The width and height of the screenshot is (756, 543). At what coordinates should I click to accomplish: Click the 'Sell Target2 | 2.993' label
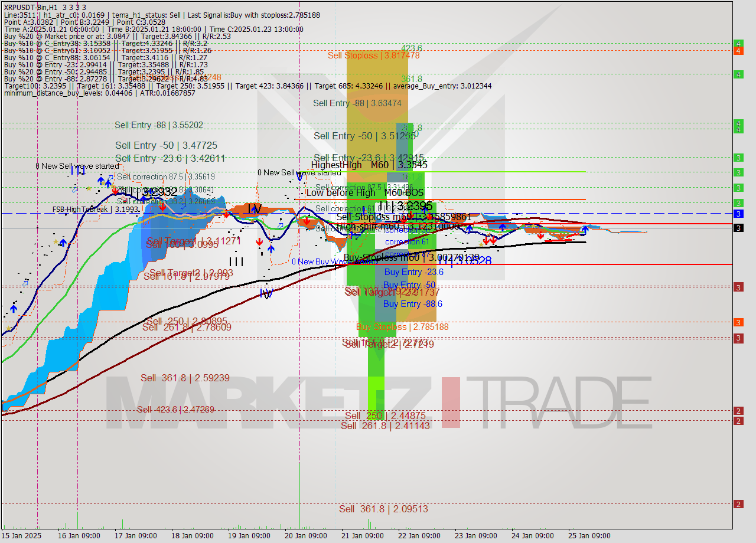click(191, 273)
